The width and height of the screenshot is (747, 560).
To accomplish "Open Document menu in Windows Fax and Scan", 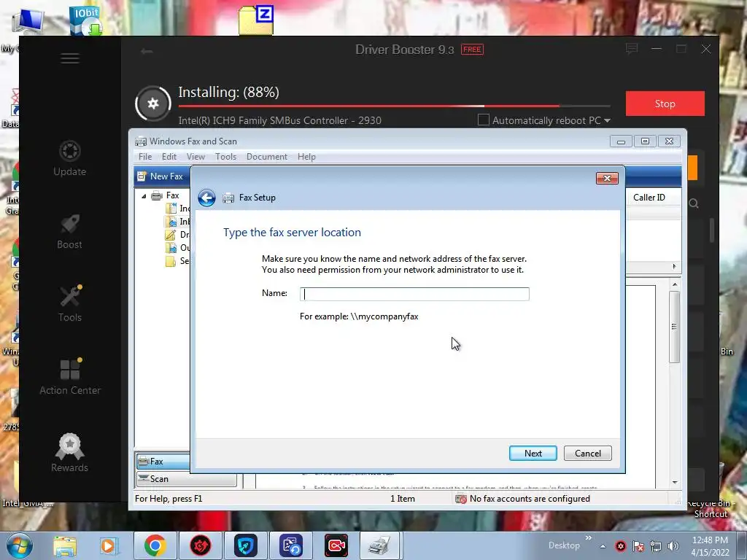I will click(x=267, y=157).
